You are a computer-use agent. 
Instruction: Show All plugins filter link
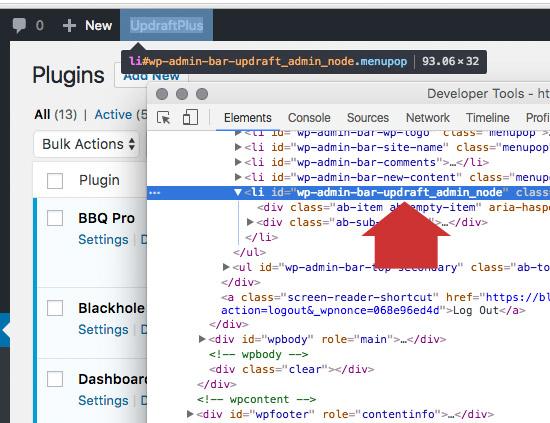pos(42,115)
